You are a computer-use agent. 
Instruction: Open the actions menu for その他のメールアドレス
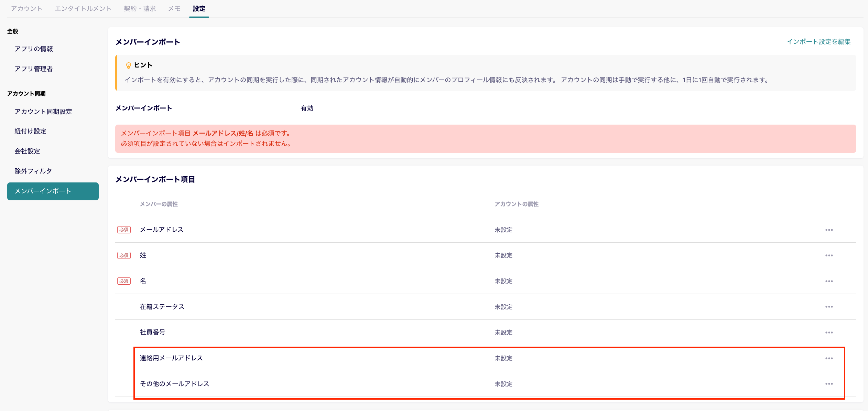point(829,384)
